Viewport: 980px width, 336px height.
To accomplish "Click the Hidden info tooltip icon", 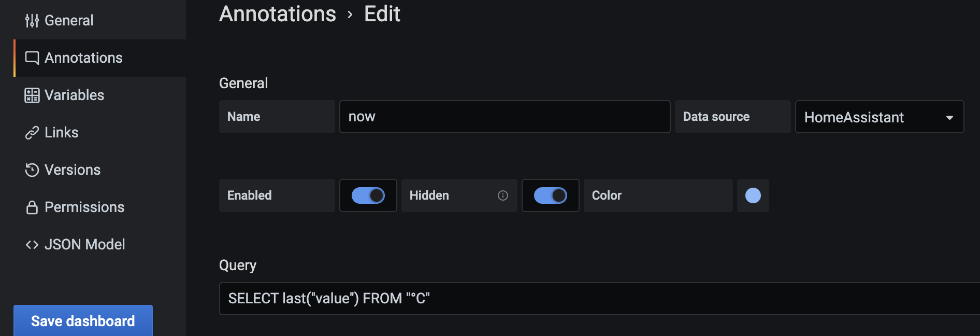I will point(502,195).
